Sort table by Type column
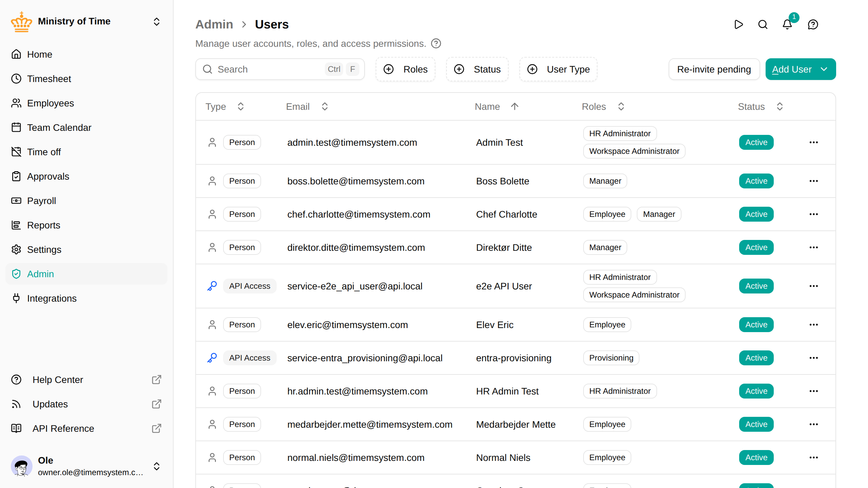868x488 pixels. [x=224, y=106]
